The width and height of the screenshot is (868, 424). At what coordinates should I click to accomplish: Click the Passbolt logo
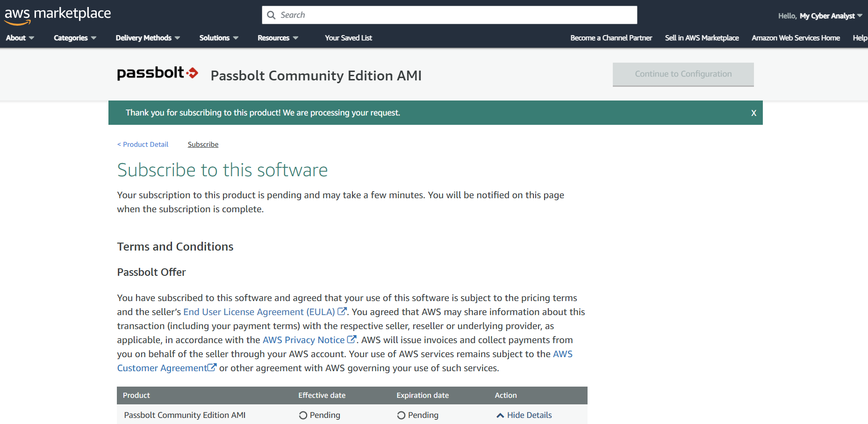[158, 73]
